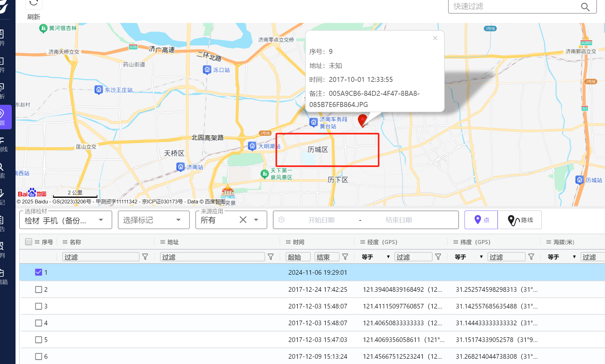Click the filter funnel icon for 时间 column
This screenshot has width=605, height=364.
pyautogui.click(x=345, y=257)
